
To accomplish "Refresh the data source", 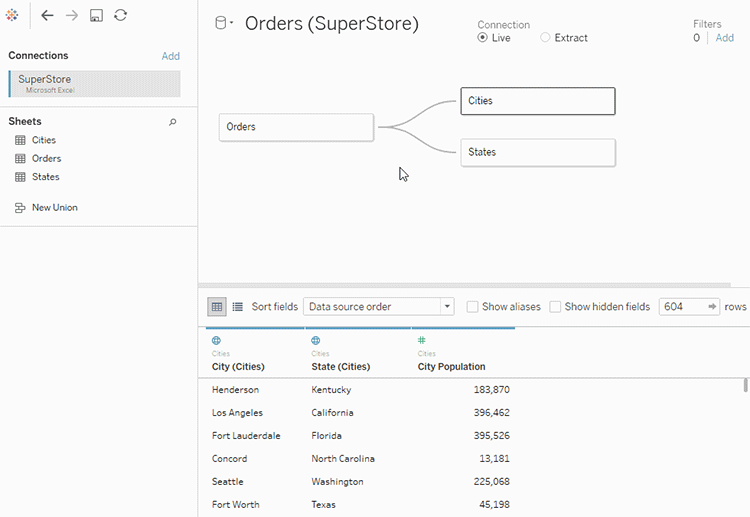I will [x=120, y=16].
